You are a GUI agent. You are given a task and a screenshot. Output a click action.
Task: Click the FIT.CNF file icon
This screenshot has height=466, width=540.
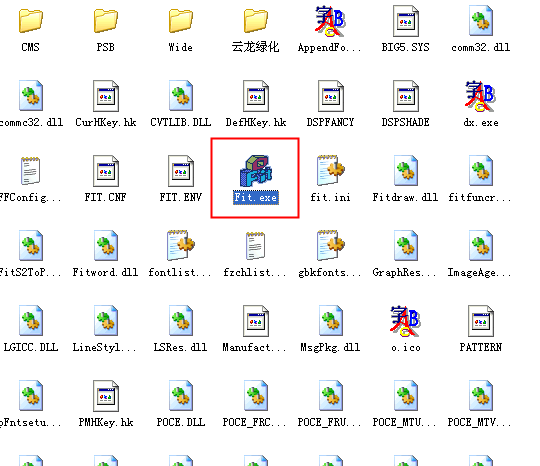click(106, 171)
